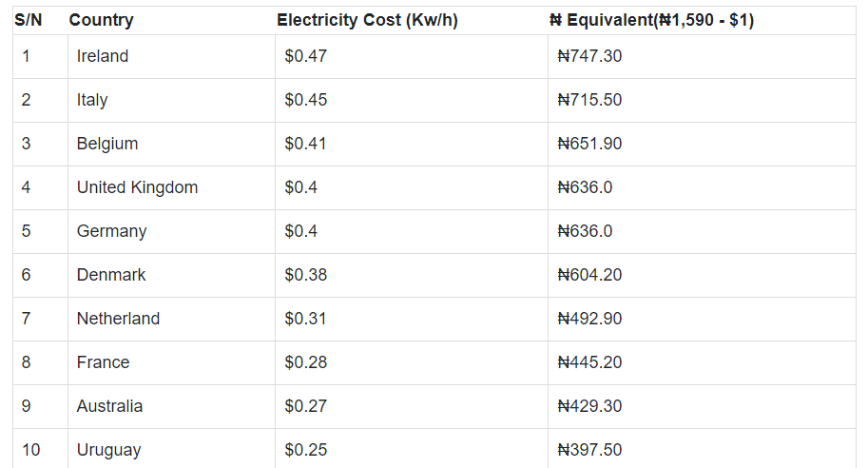This screenshot has height=468, width=868.
Task: Click the $0.47 electricity cost value
Action: click(x=305, y=56)
